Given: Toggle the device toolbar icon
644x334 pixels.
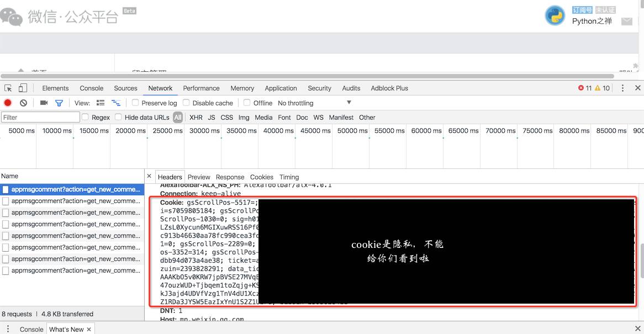Looking at the screenshot, I should [x=23, y=88].
